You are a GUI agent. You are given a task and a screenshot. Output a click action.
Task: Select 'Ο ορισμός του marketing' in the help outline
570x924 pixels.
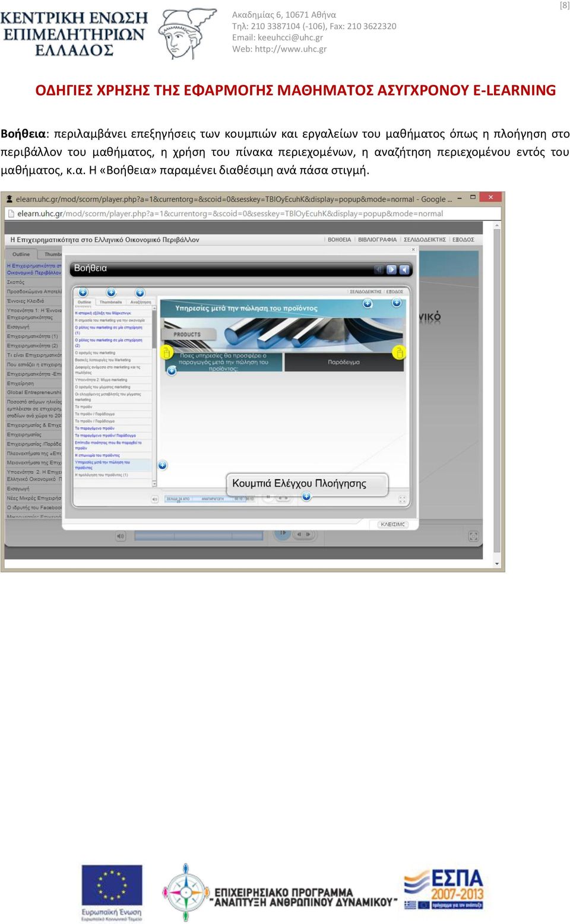click(95, 353)
